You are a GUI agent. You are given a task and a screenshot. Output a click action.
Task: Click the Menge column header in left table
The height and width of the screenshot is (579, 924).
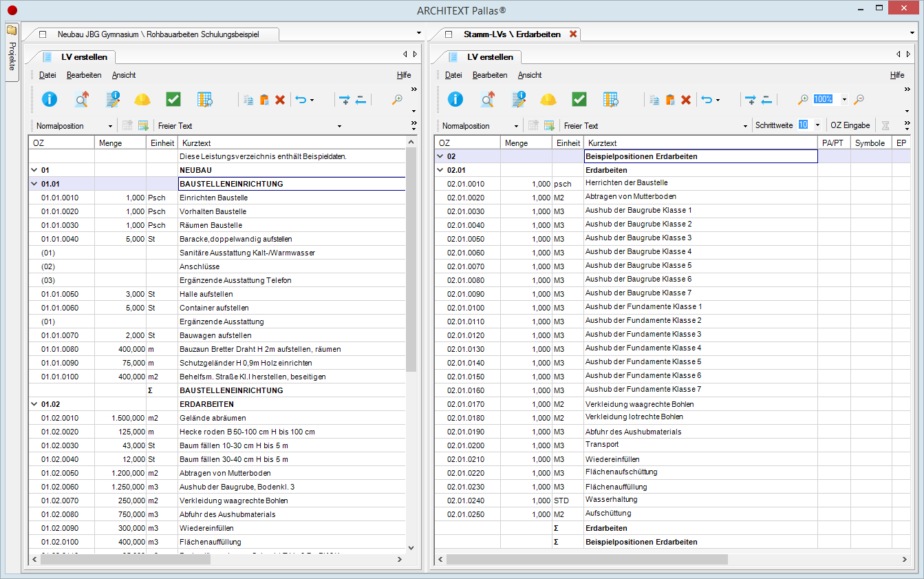coord(120,143)
